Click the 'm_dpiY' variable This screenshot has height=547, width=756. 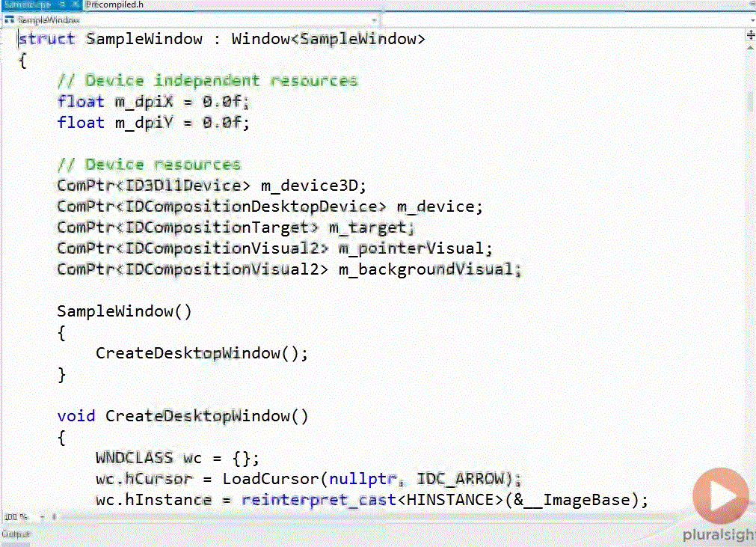click(144, 123)
